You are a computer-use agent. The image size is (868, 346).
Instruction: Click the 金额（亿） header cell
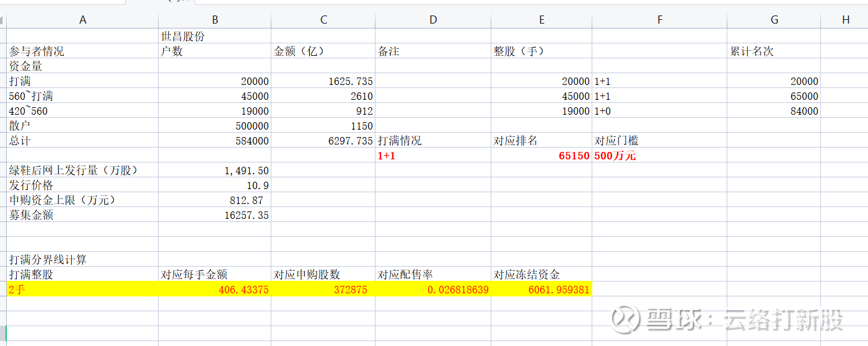(x=323, y=51)
